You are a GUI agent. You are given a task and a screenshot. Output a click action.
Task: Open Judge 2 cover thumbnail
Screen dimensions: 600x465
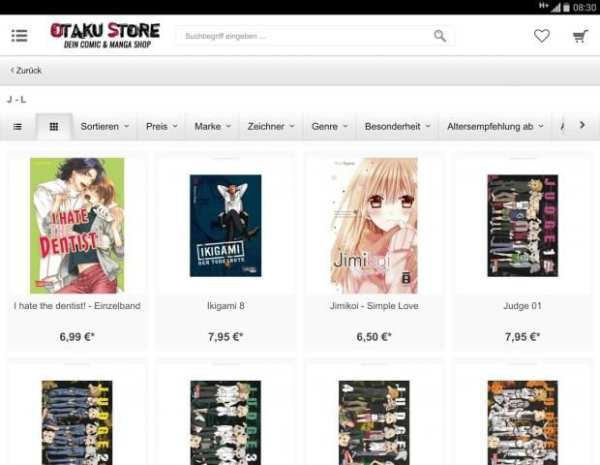tap(77, 423)
